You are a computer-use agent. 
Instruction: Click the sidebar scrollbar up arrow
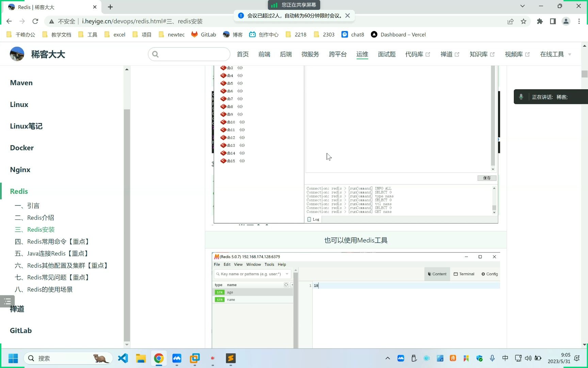point(127,69)
